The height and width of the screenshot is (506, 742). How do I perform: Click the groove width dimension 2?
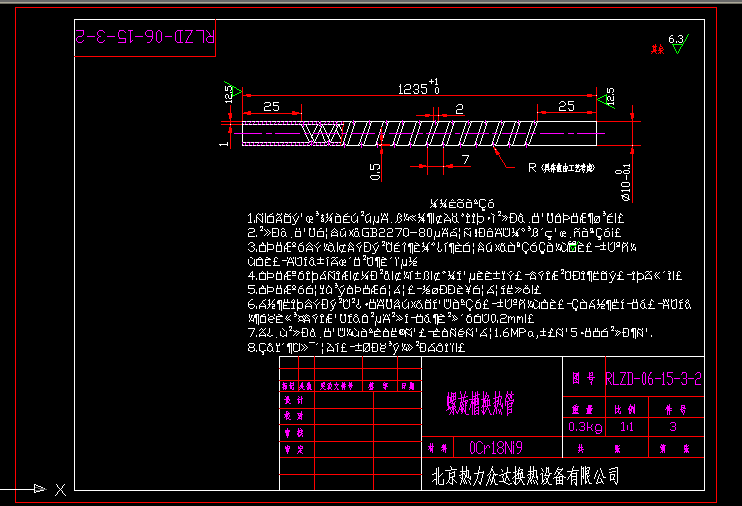(x=458, y=106)
